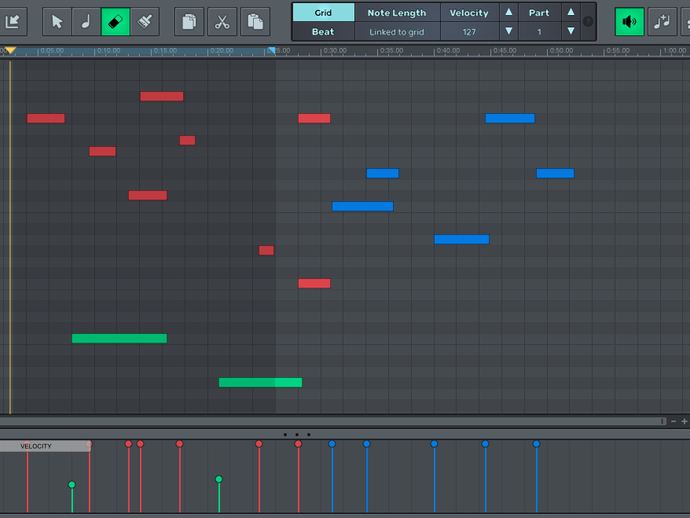690x518 pixels.
Task: Click the horizontal scrollbar below piano roll
Action: pos(330,422)
